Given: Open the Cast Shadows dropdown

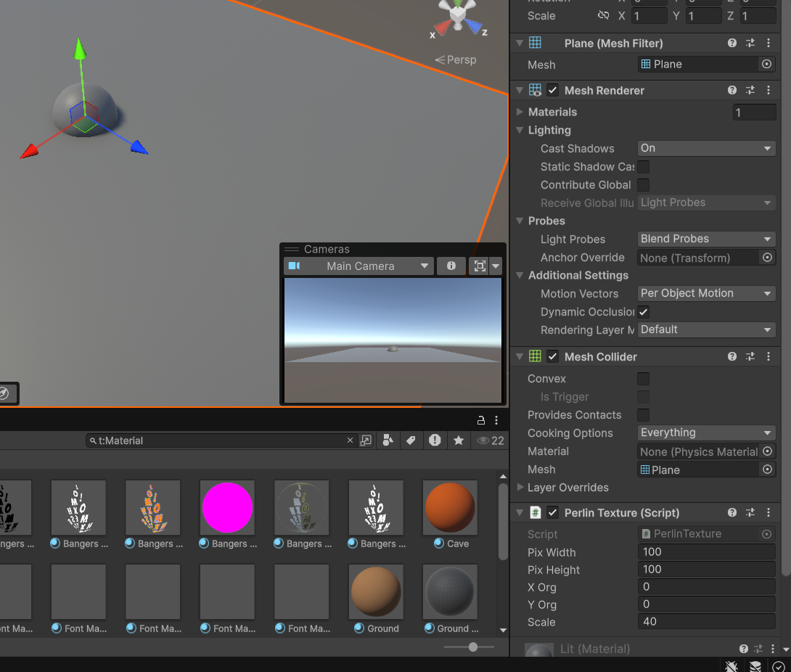Looking at the screenshot, I should point(706,148).
